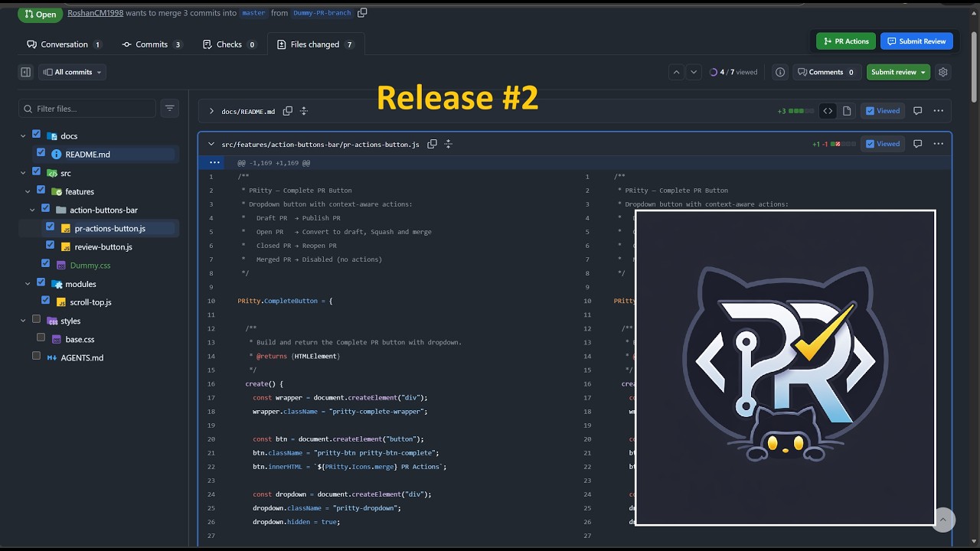980x551 pixels.
Task: Click the base.css file icon
Action: point(56,339)
